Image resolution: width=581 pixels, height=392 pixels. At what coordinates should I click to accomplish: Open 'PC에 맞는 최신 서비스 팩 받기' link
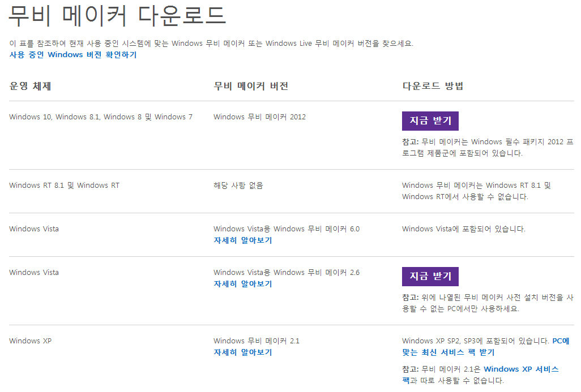click(x=486, y=347)
